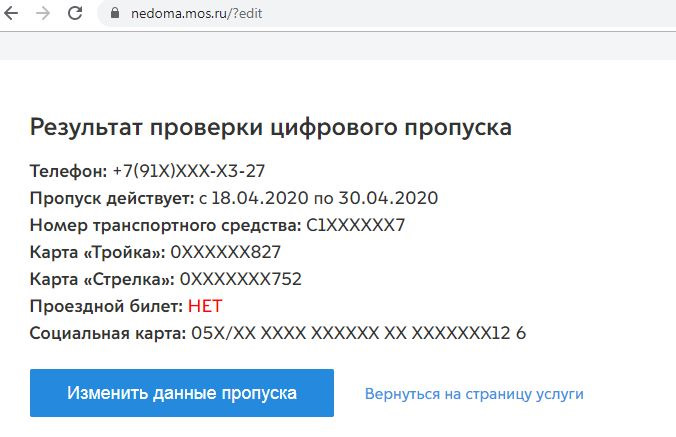Click the "Результат проверки цифрового пропуска" heading
The image size is (676, 437).
270,127
